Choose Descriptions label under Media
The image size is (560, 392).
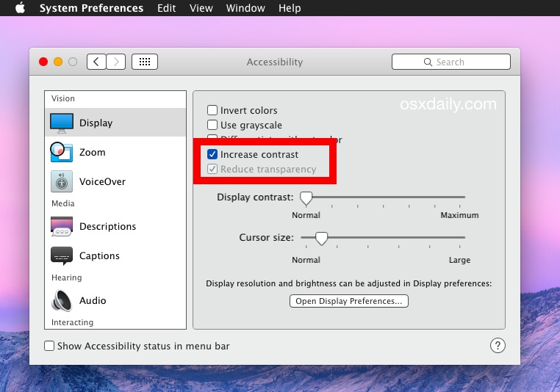pyautogui.click(x=107, y=227)
